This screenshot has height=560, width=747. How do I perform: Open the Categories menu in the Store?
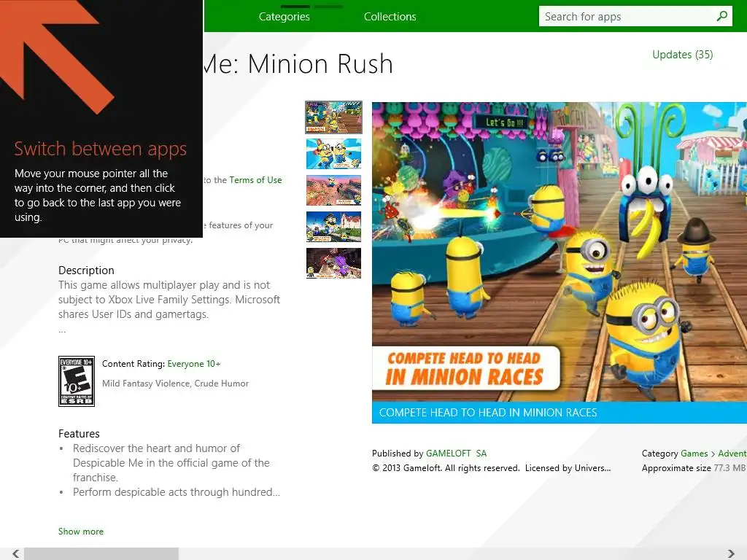284,17
